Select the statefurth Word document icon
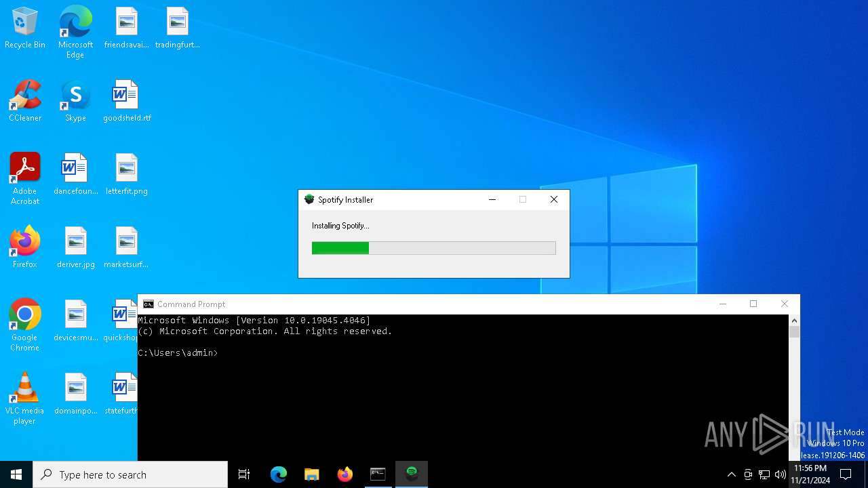Viewport: 868px width, 488px height. 121,394
